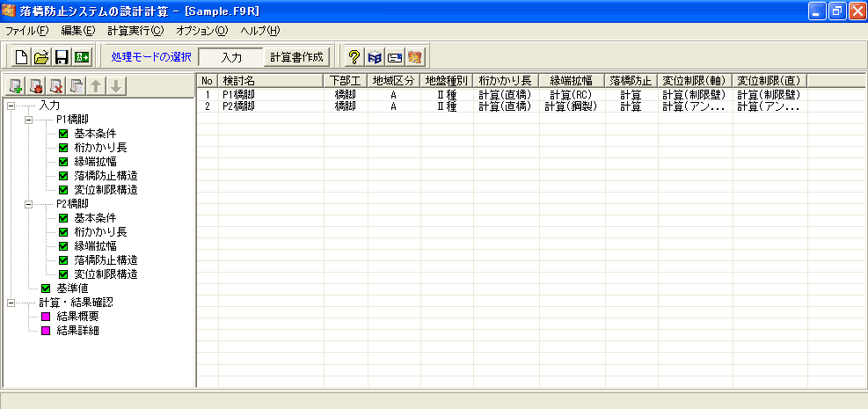Click the magenta 結果詳細 status icon
868x409 pixels.
pyautogui.click(x=46, y=331)
